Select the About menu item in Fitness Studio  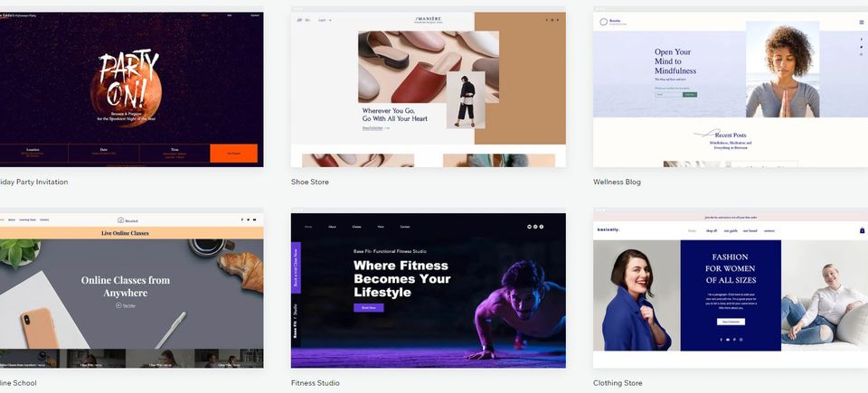coord(332,227)
